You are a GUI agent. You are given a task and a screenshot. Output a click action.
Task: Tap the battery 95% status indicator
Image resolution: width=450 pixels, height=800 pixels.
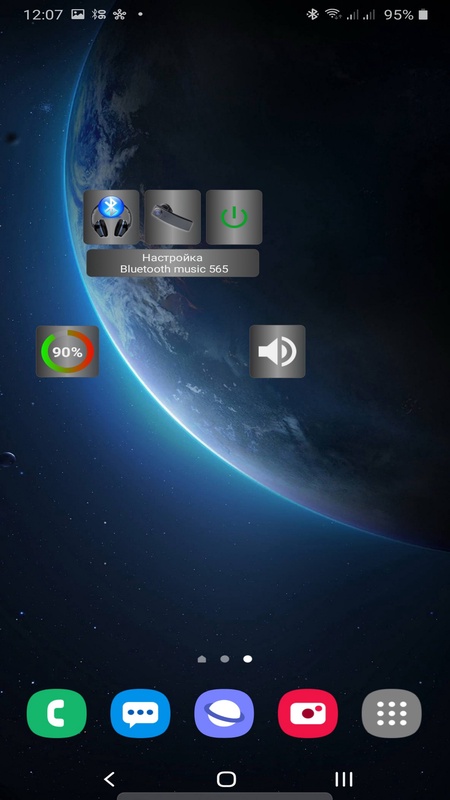[406, 15]
